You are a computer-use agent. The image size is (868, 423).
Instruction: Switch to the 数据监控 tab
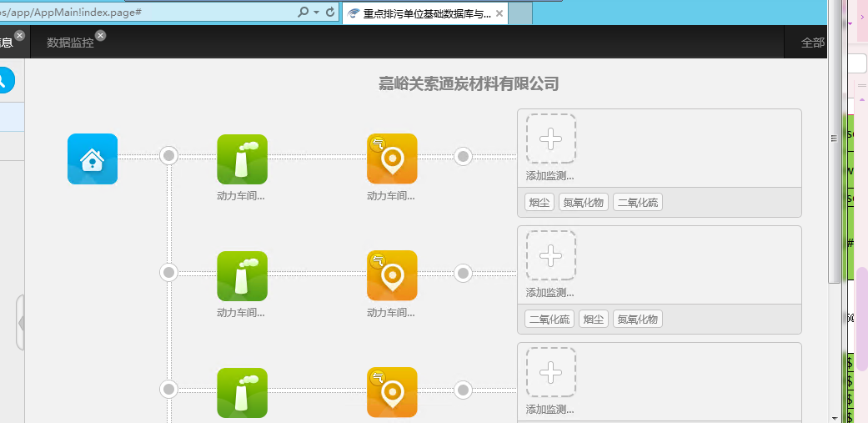pyautogui.click(x=70, y=43)
